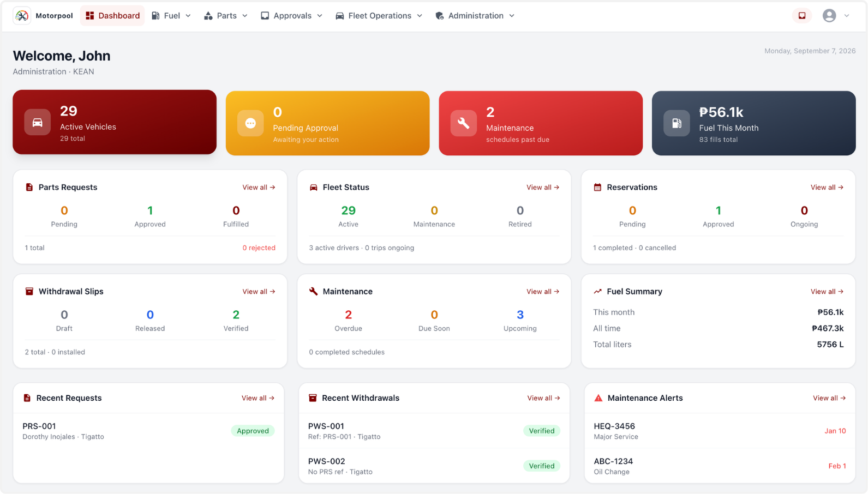This screenshot has height=494, width=868.
Task: Click the user avatar icon
Action: (829, 16)
